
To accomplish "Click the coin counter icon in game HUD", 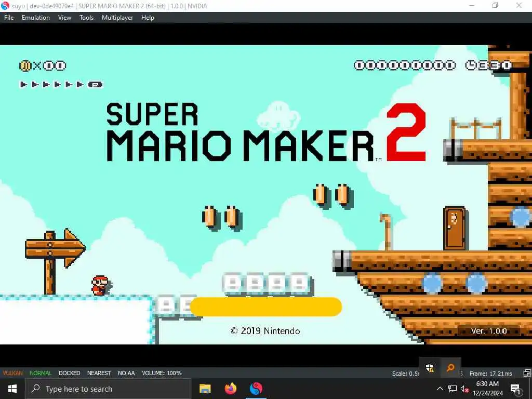I will pos(25,65).
